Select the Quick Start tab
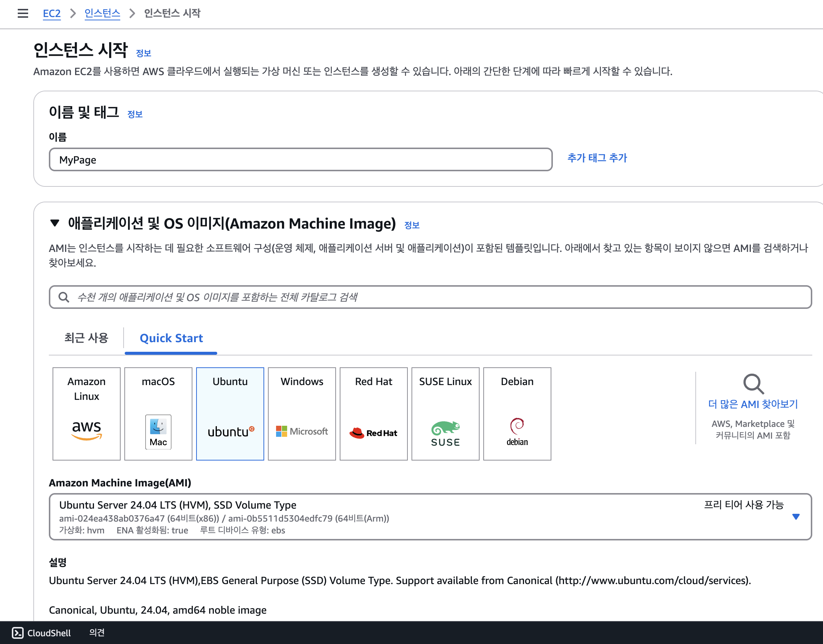823x644 pixels. (x=171, y=338)
